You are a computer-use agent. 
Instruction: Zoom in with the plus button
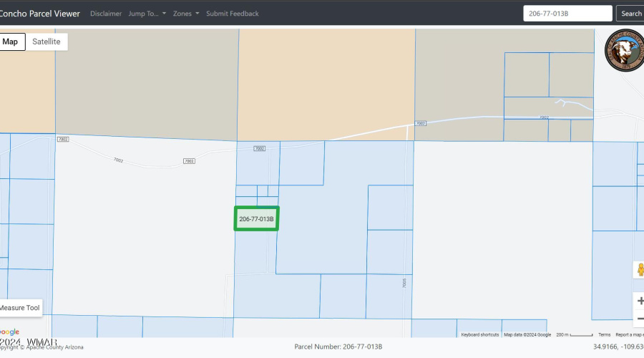coord(640,301)
